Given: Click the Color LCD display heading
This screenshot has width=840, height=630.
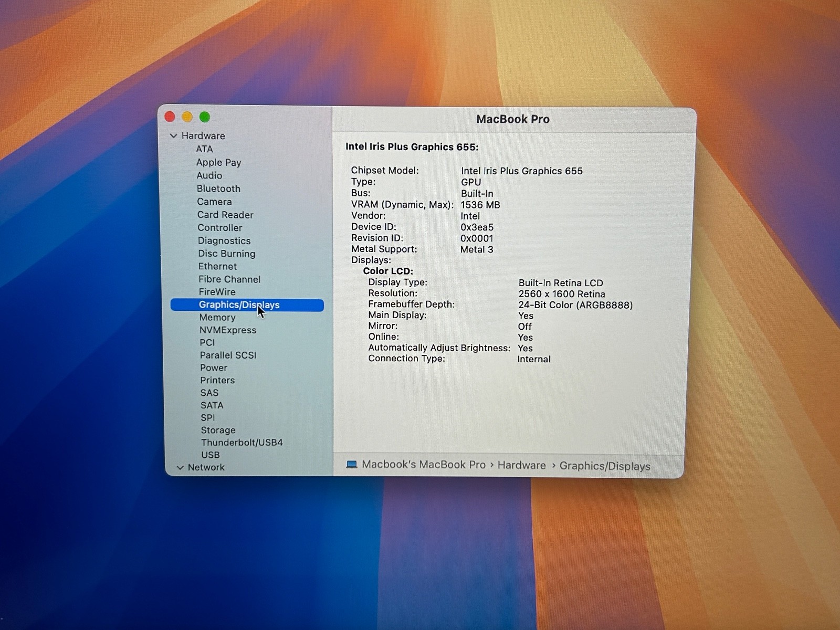Looking at the screenshot, I should pos(388,271).
